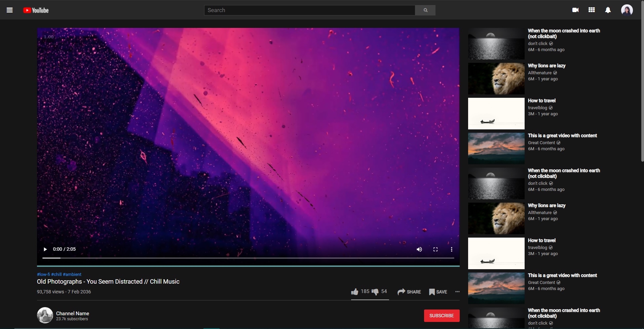Mute the video using the speaker icon

(x=419, y=249)
